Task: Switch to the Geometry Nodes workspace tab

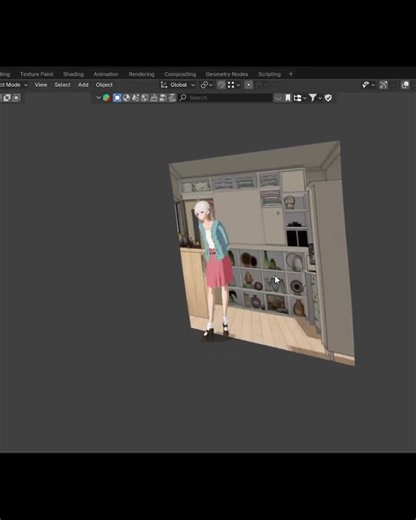Action: [227, 74]
